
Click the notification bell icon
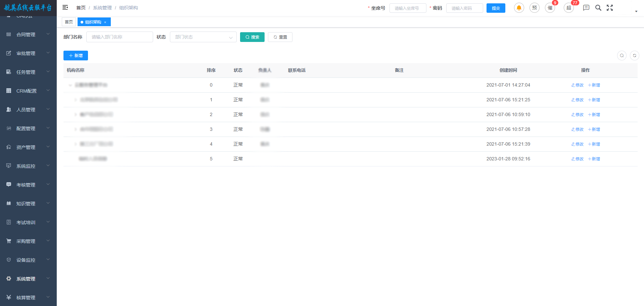coord(519,8)
